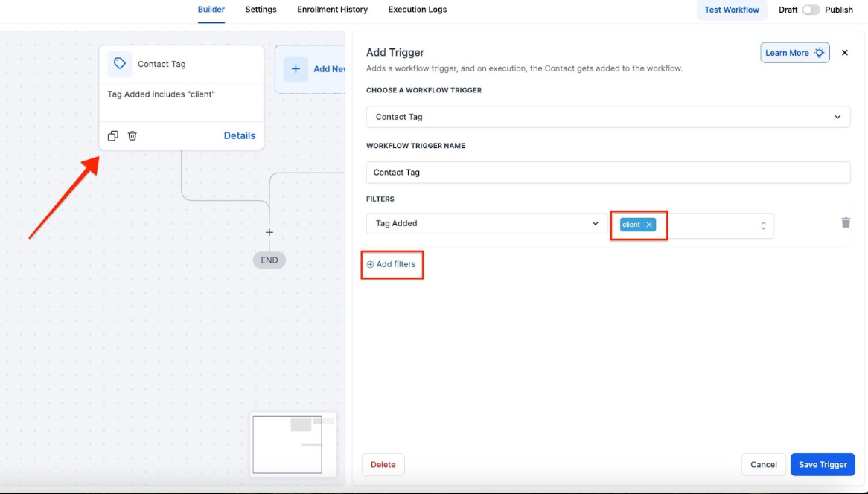
Task: Delete the Tag Added filter row
Action: [846, 222]
